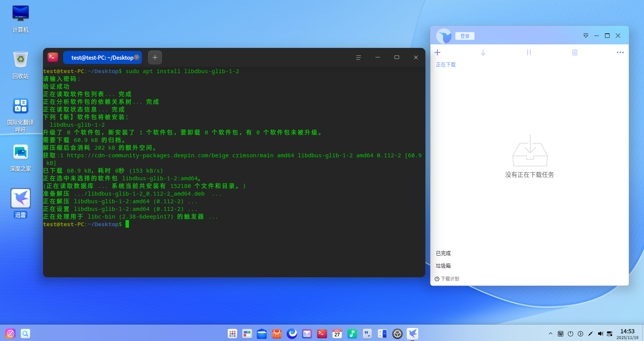644x341 pixels.
Task: Click the 登录 login button in download manager
Action: pyautogui.click(x=465, y=36)
